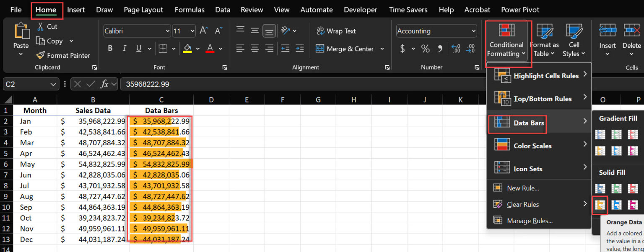
Task: Switch to the Formulas ribbon tab
Action: (189, 9)
